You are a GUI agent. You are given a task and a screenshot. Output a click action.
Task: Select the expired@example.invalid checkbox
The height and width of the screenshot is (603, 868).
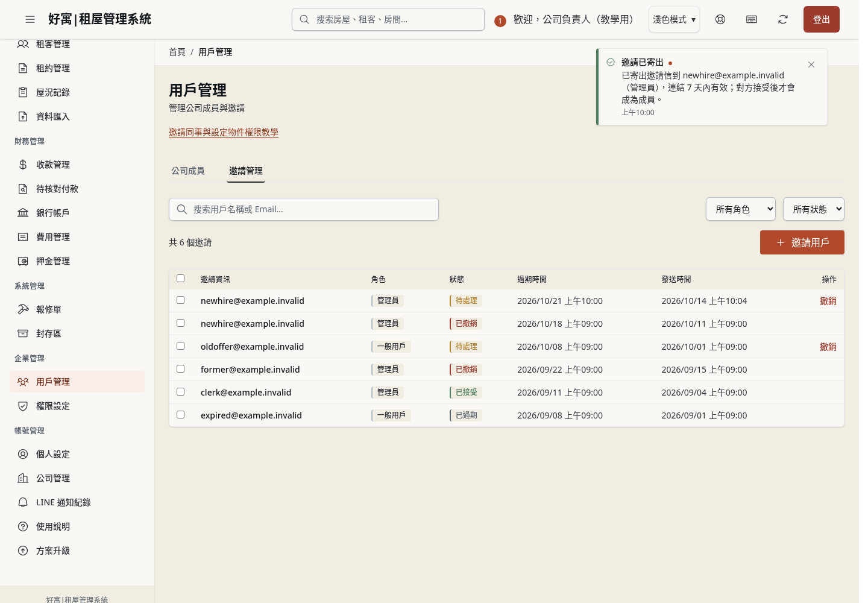click(180, 415)
